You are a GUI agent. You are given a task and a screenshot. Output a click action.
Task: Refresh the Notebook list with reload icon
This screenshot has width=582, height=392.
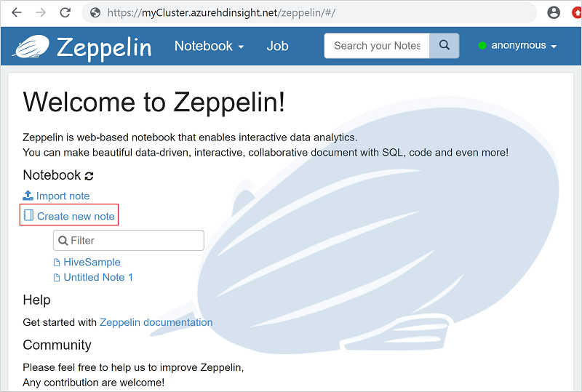[89, 176]
